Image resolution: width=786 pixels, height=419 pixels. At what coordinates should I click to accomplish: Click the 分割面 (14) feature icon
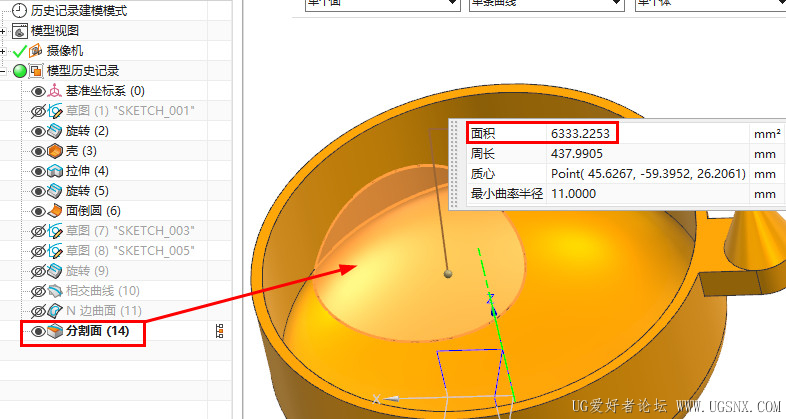coord(55,331)
